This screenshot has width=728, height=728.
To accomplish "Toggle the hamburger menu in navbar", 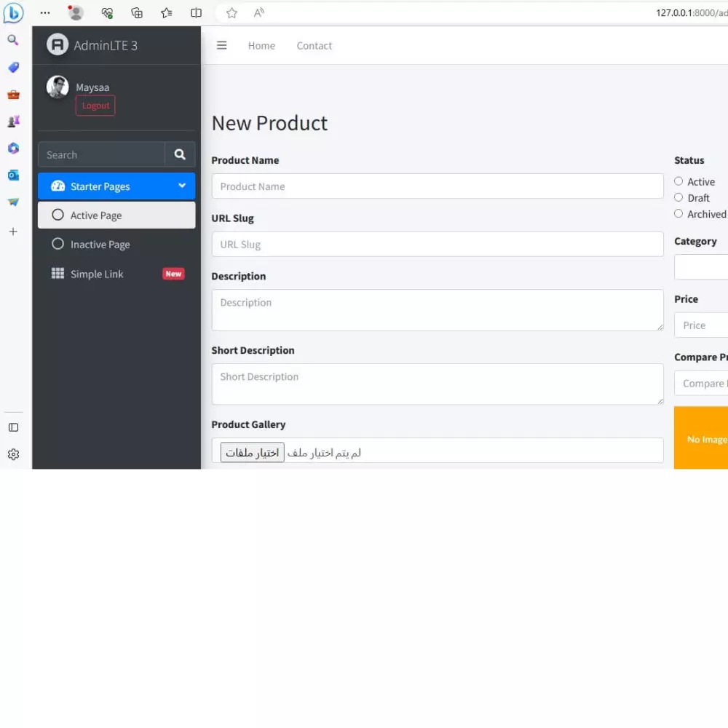I will [222, 45].
